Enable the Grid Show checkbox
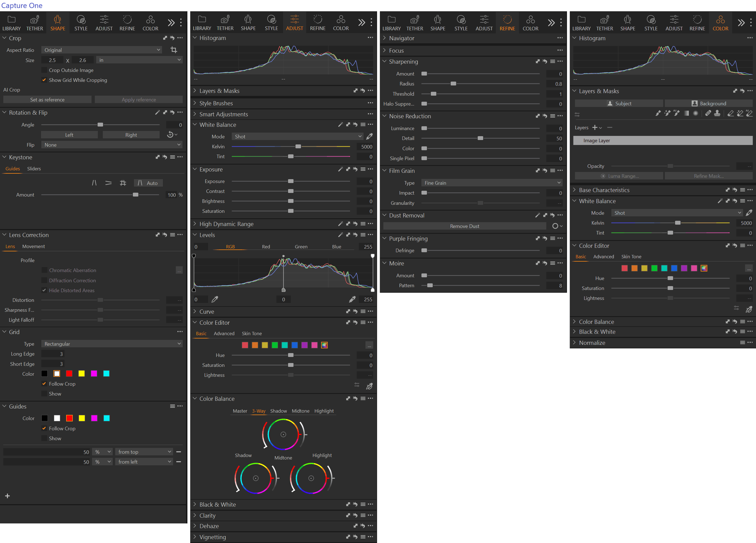The width and height of the screenshot is (756, 543). [44, 394]
